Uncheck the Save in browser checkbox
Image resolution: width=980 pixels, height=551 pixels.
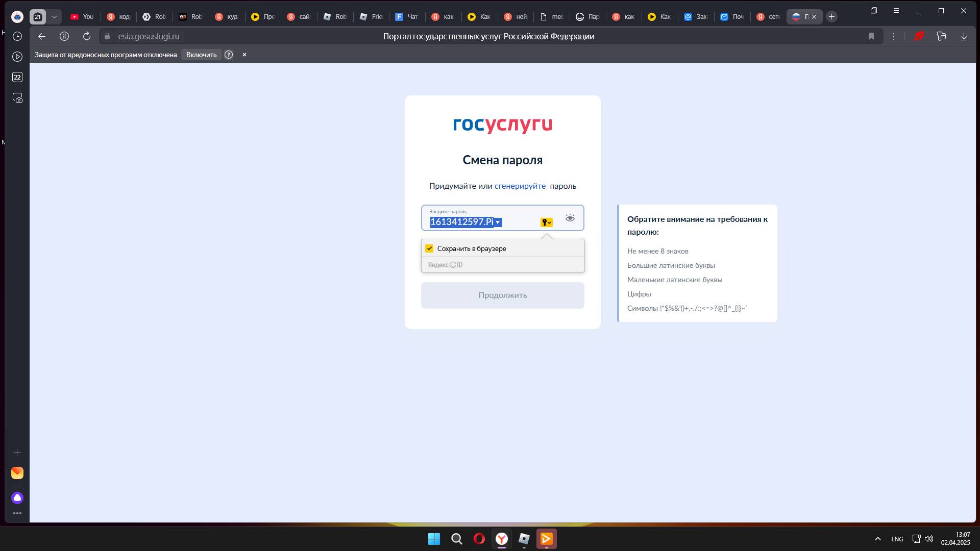click(x=429, y=248)
